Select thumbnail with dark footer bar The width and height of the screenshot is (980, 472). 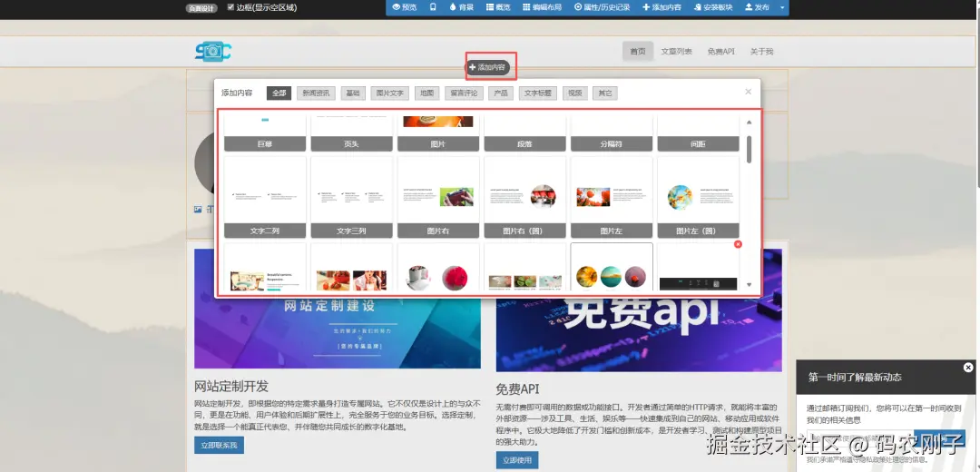click(x=698, y=269)
